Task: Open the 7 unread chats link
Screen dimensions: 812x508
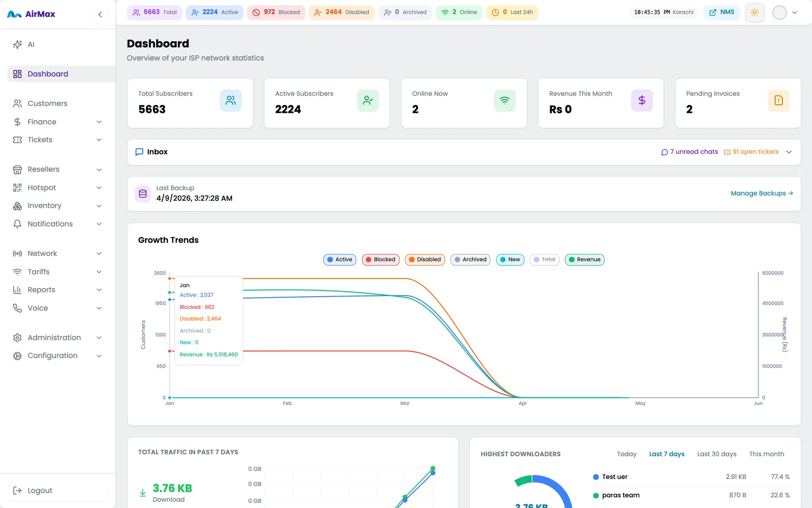Action: pyautogui.click(x=690, y=152)
